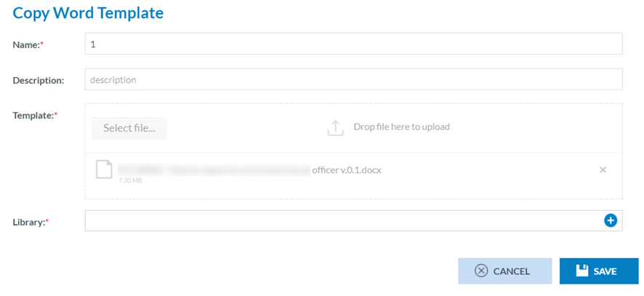Click the floppy disk icon on Save
Screen dimensions: 644x296
click(x=581, y=271)
